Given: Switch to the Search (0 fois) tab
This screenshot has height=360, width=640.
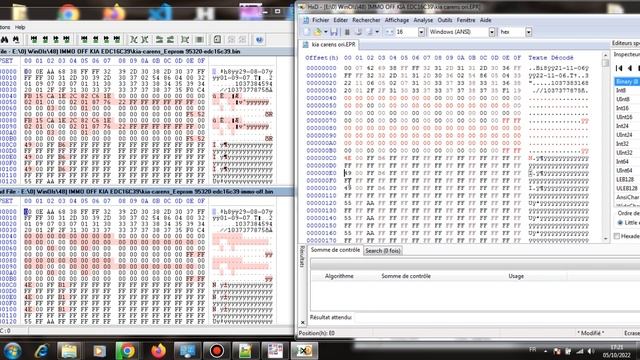Looking at the screenshot, I should click(382, 251).
